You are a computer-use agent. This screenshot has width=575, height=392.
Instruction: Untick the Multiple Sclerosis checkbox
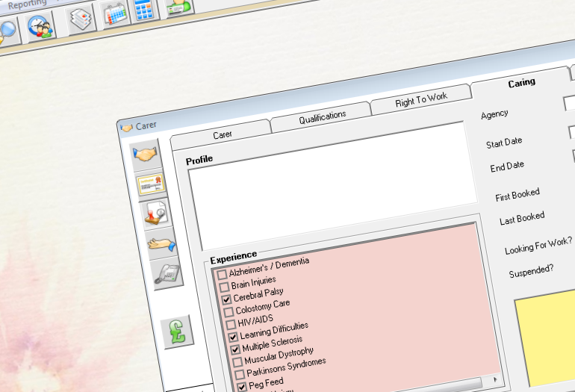(236, 349)
